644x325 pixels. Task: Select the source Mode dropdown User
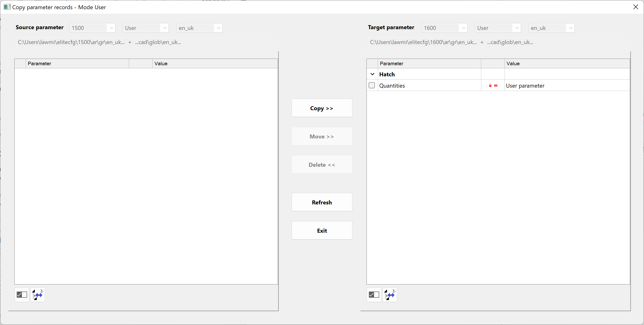[x=145, y=28]
